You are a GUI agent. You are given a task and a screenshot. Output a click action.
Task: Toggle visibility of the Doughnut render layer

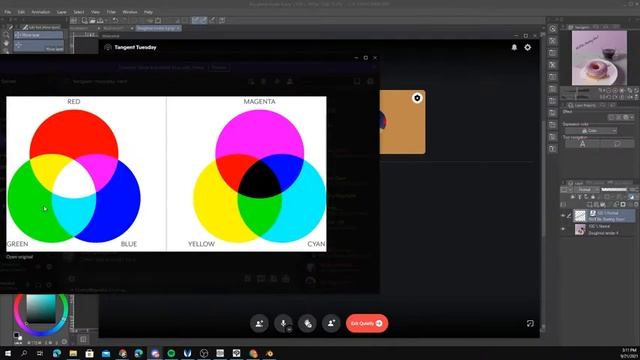coord(563,229)
